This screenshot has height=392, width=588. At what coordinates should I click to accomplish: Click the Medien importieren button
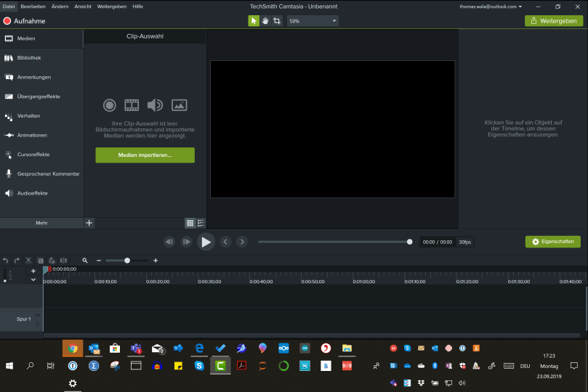[145, 155]
